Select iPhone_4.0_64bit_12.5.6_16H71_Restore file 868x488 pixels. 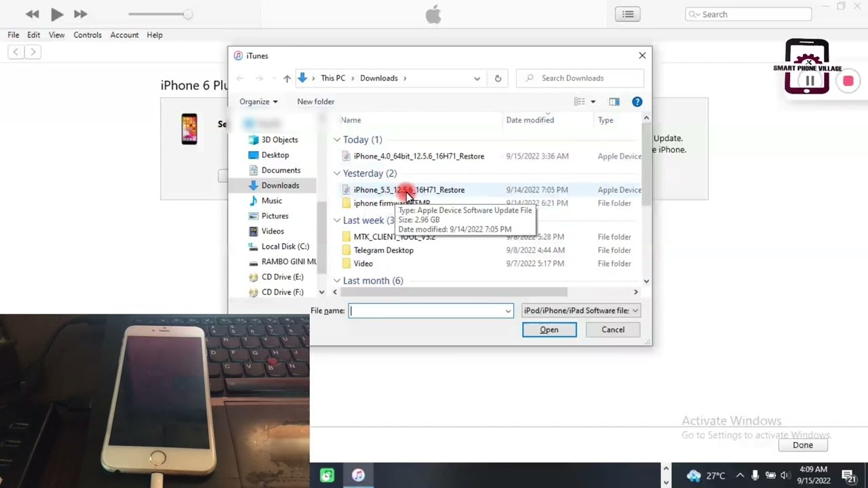point(418,156)
